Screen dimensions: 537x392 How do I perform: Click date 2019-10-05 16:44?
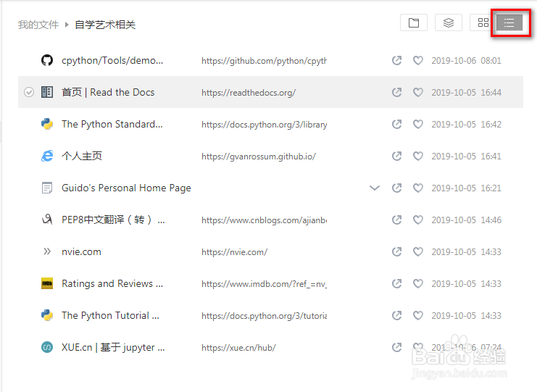466,93
